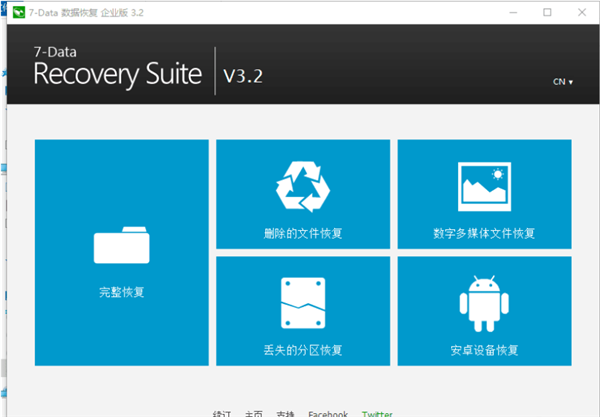Open the green Twitter link
Image resolution: width=600 pixels, height=417 pixels.
377,413
